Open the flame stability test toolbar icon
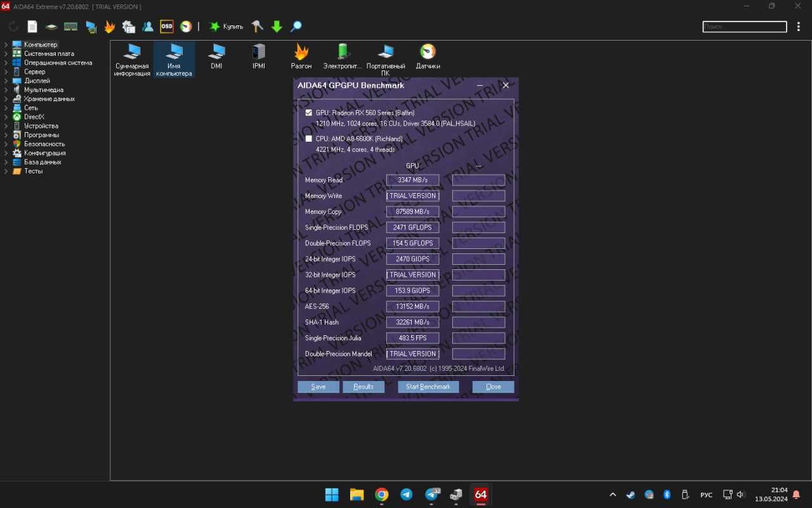Viewport: 812px width, 508px height. 110,27
